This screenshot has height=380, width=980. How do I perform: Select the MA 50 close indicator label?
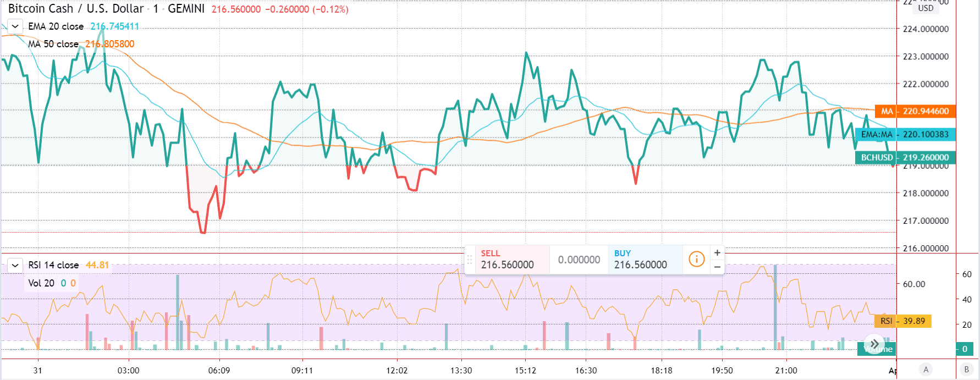coord(53,44)
